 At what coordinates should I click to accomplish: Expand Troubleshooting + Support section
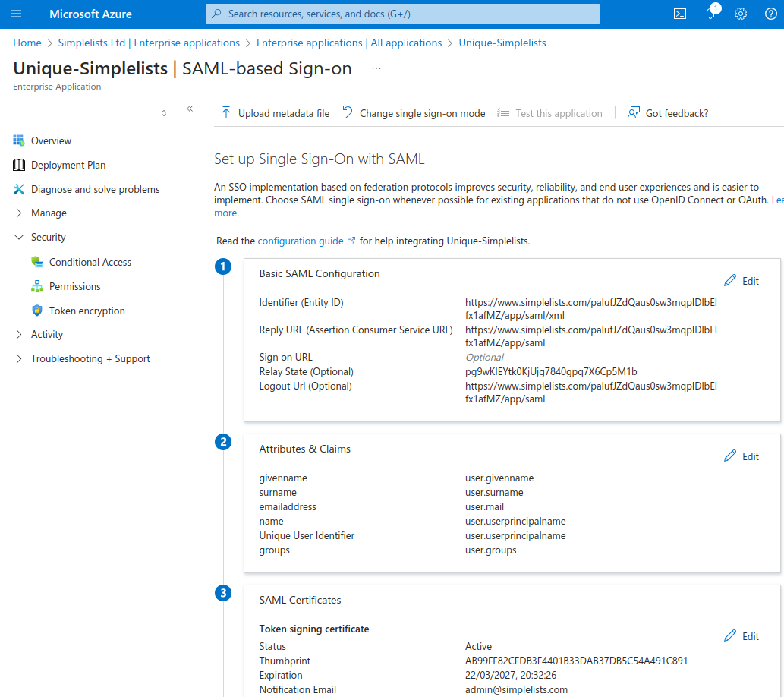(x=19, y=359)
